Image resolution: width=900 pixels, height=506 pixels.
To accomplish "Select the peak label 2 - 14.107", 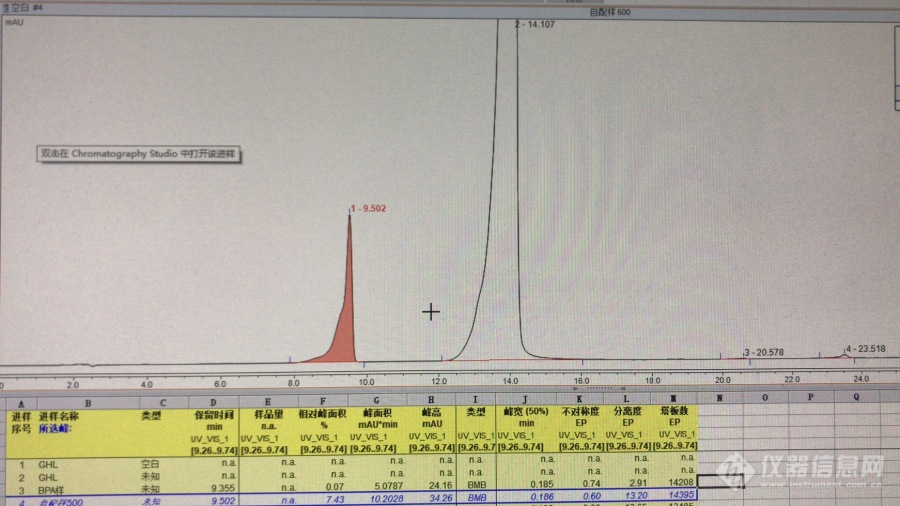I will (538, 23).
